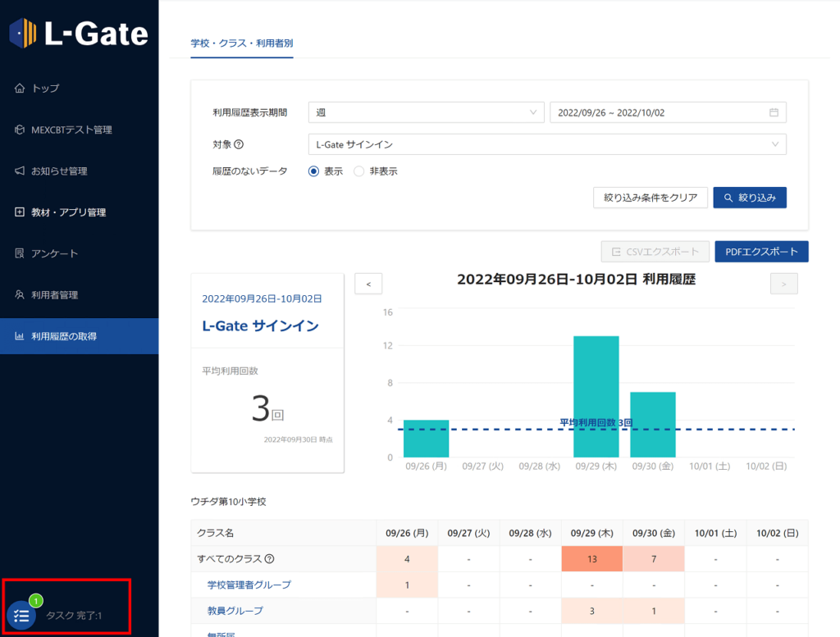
Task: Click the 09/30 (金) column header
Action: point(654,533)
